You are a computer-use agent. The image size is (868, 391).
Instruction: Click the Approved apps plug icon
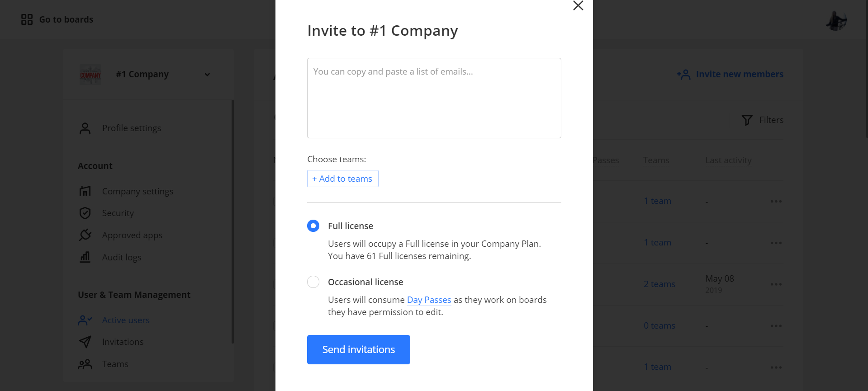click(x=85, y=235)
